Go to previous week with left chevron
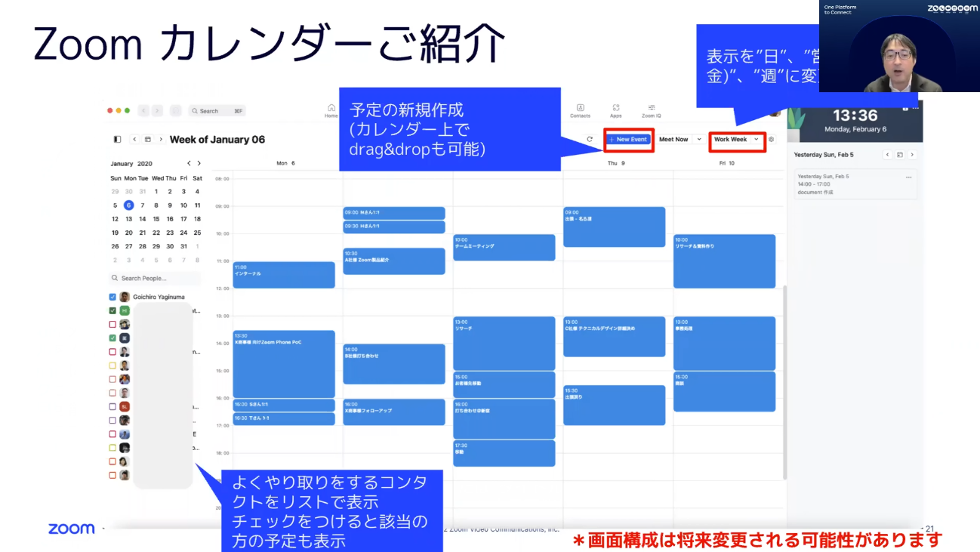 [134, 140]
